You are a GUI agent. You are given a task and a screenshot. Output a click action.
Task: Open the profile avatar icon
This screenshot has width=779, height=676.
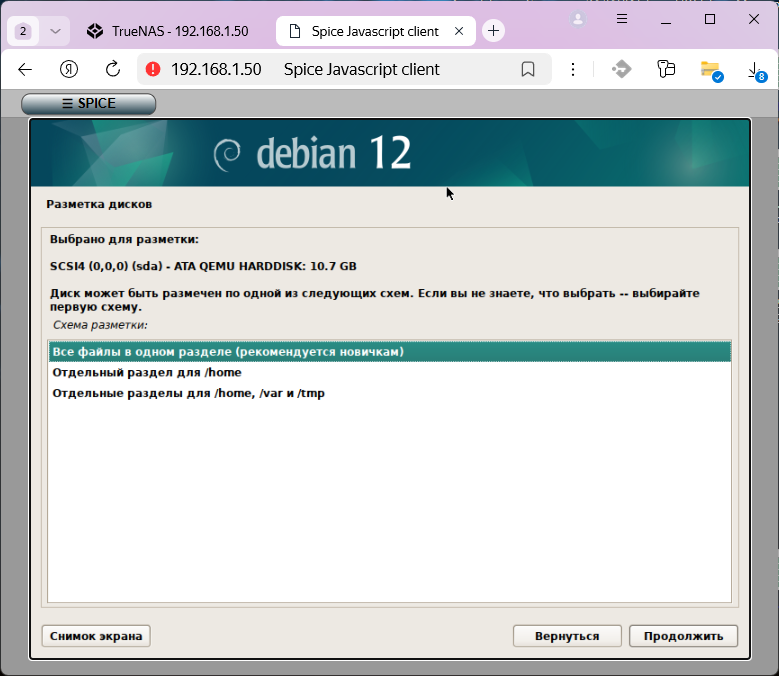(578, 19)
